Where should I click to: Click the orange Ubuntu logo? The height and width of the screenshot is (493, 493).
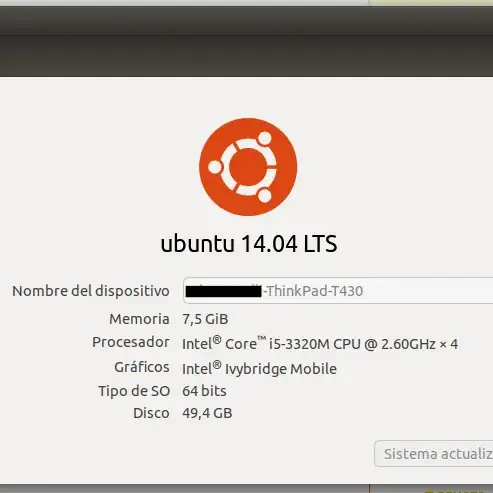pyautogui.click(x=248, y=167)
